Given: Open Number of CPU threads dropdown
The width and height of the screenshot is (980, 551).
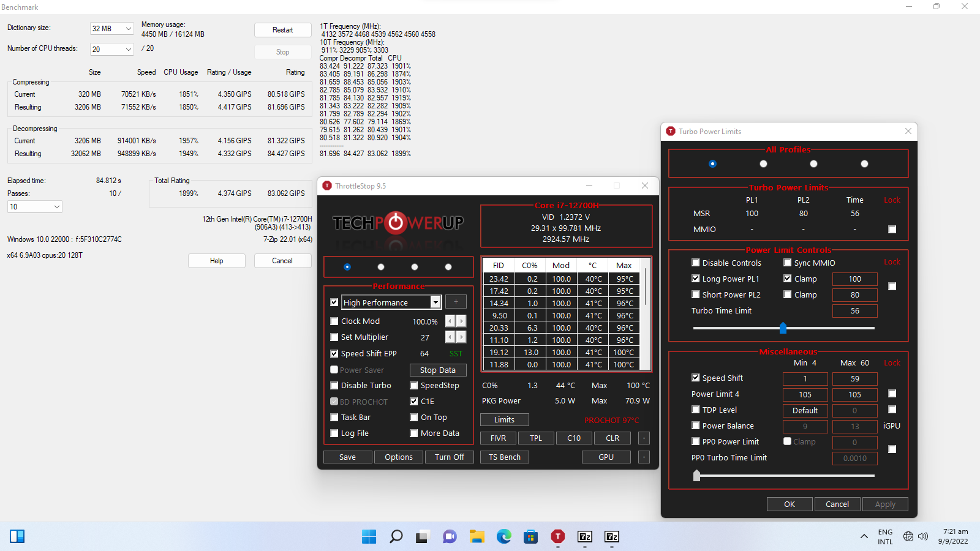Looking at the screenshot, I should pos(112,49).
